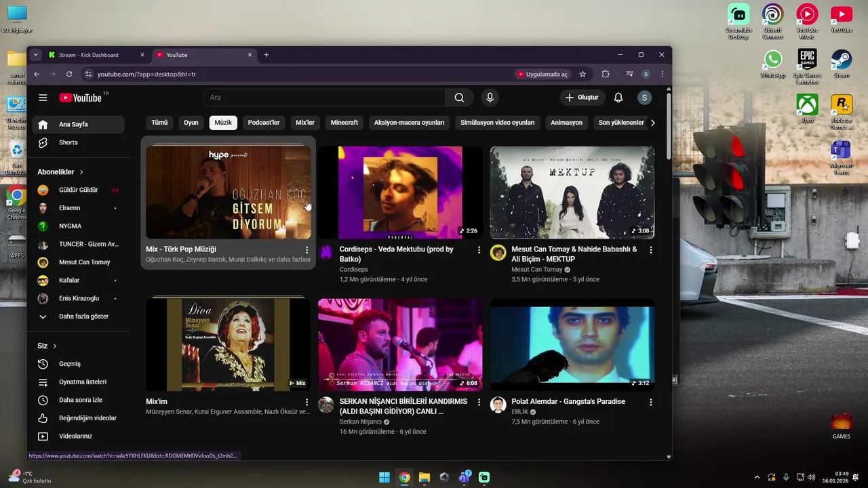The height and width of the screenshot is (488, 868).
Task: Open the Chrome extensions puzzle icon
Action: click(x=606, y=74)
